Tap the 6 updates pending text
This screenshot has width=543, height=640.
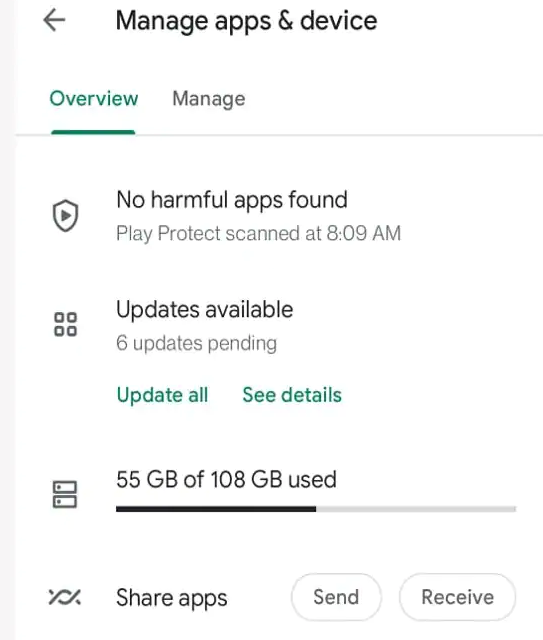196,343
